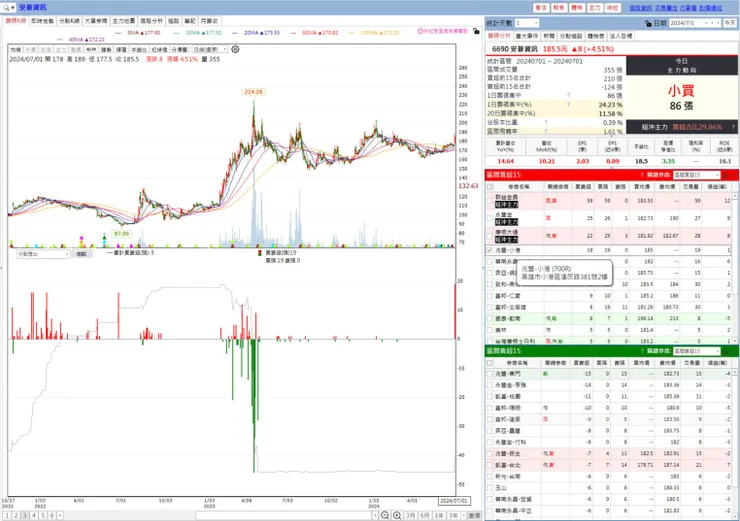The width and height of the screenshot is (740, 521).
Task: Check the 摩根大通 row checkbox
Action: pos(490,235)
